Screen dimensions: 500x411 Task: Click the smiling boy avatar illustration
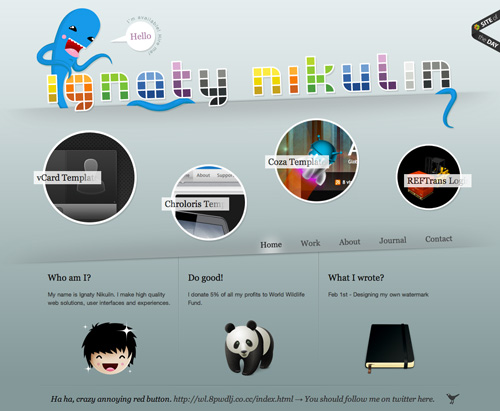click(x=109, y=348)
